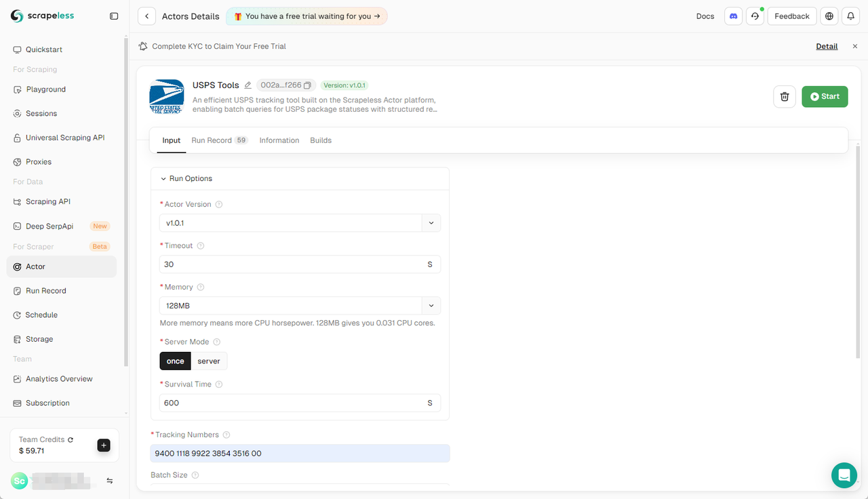The image size is (868, 499).
Task: Open Run Record in the sidebar
Action: tap(62, 291)
